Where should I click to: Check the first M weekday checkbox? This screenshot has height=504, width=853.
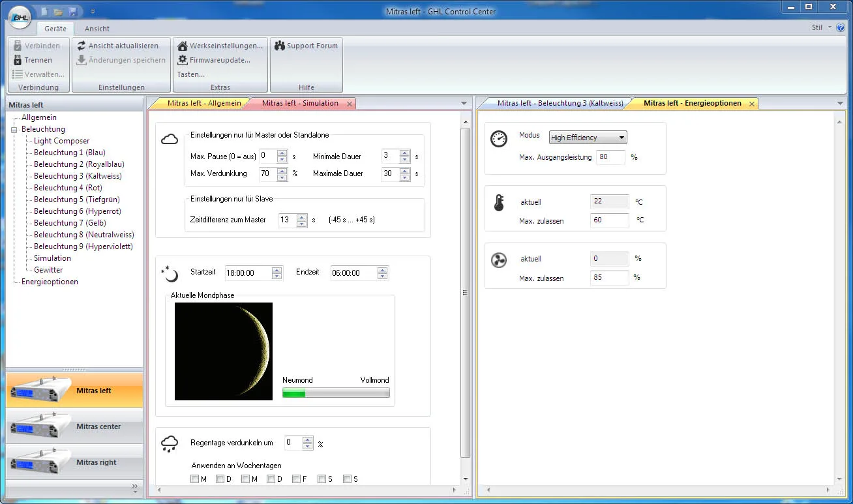[x=194, y=479]
